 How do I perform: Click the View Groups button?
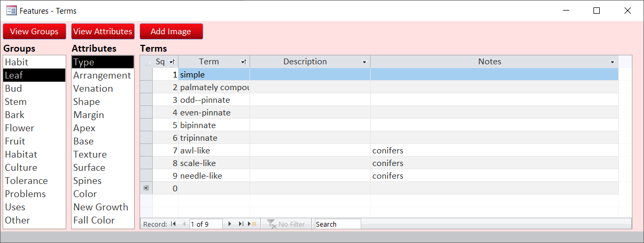pyautogui.click(x=34, y=32)
